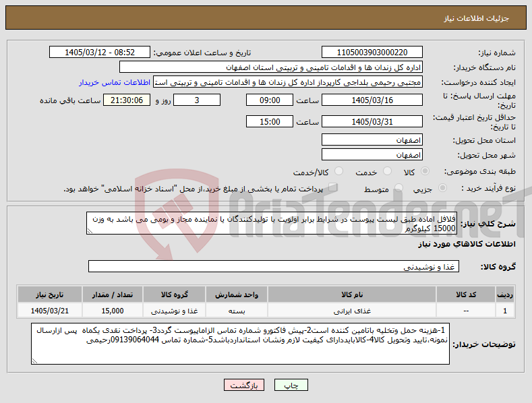Open the اطلاعات تماس خریدار link
Screen dimensions: 532x403
(115, 82)
